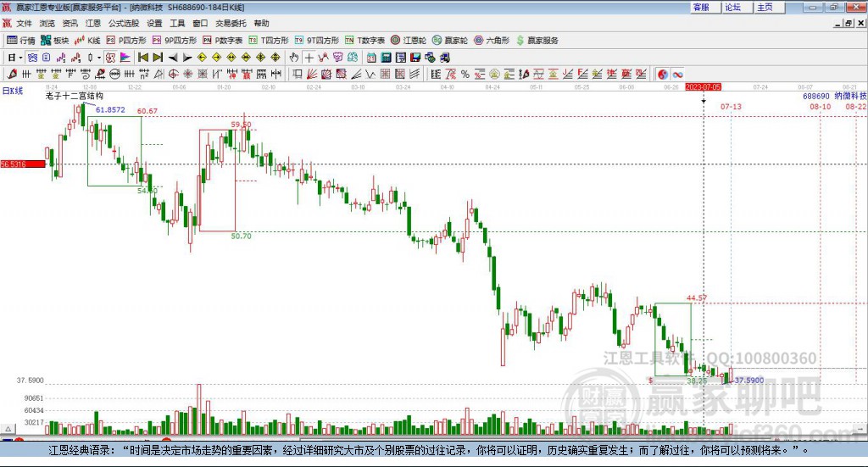Launch the 赢家轮 wheel tool
Viewport: 868px width, 467px height.
449,41
